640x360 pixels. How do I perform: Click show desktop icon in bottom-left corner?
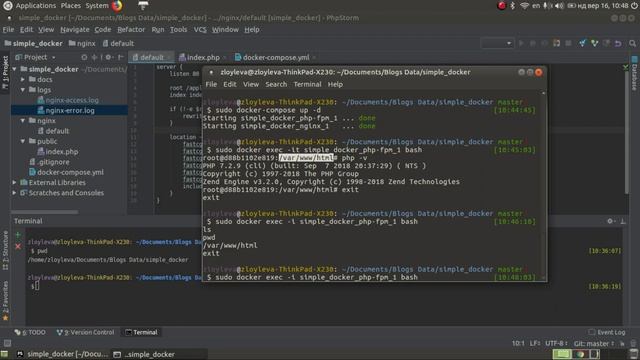pos(4,354)
